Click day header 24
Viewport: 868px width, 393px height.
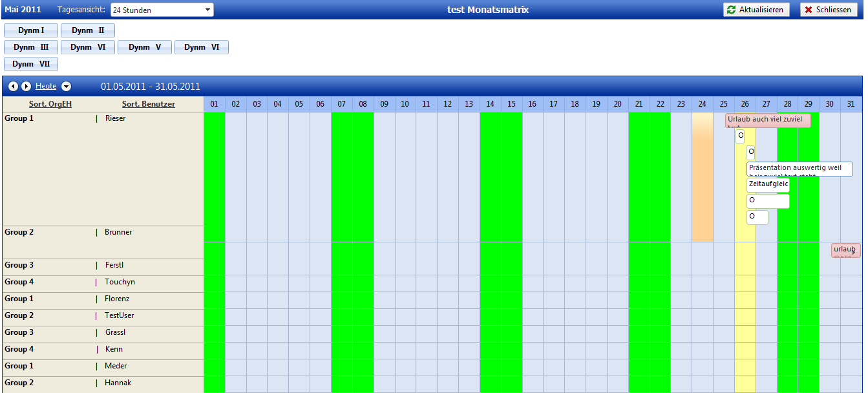click(703, 104)
